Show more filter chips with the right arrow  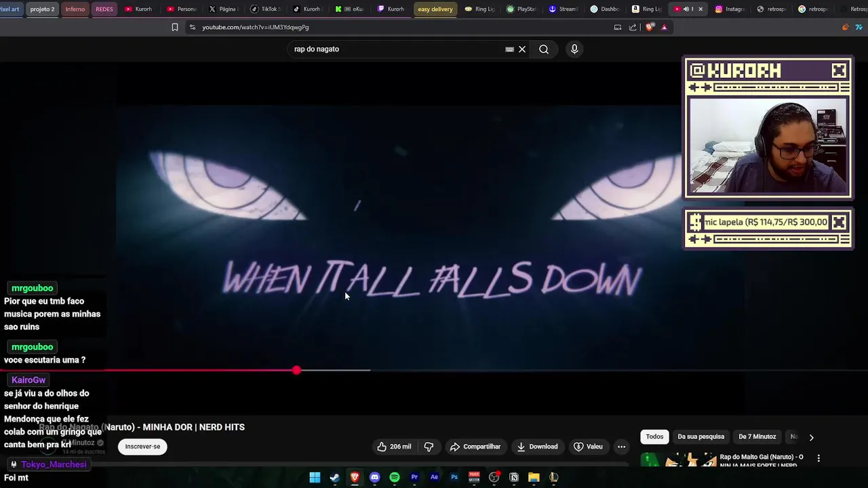(811, 437)
